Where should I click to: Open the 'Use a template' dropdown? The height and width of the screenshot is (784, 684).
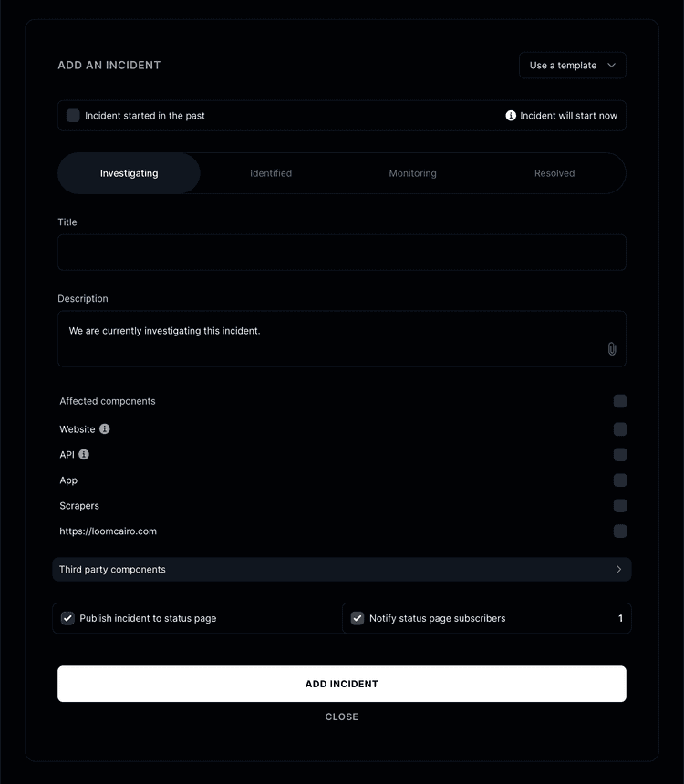point(572,65)
